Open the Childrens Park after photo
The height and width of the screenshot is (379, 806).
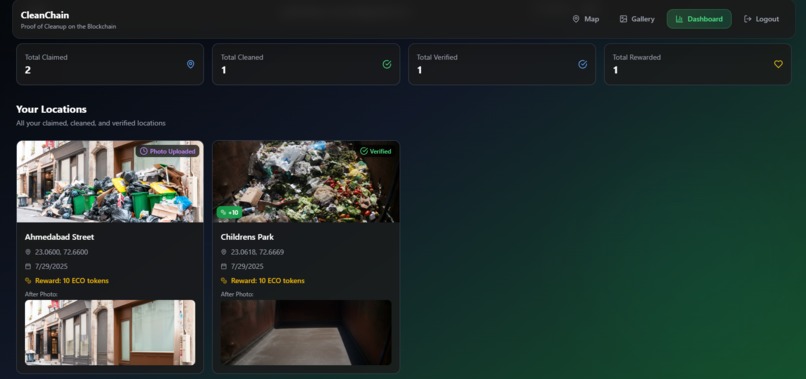(x=306, y=332)
